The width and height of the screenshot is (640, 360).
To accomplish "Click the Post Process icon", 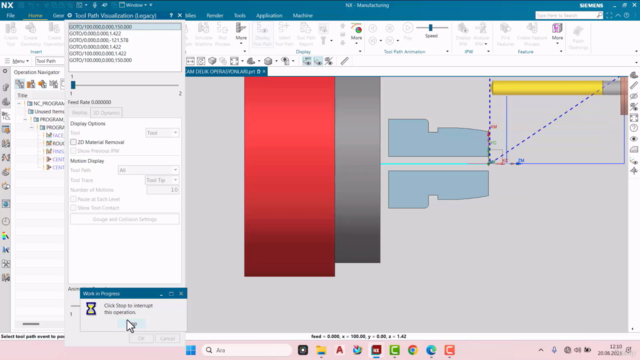I will 222,34.
